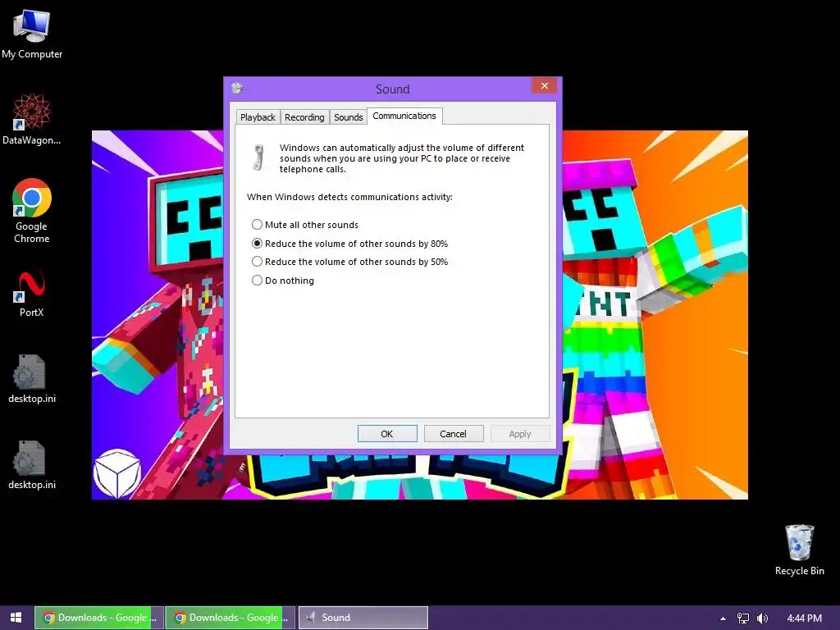This screenshot has width=840, height=630.
Task: Select the Recycle Bin icon
Action: (x=799, y=550)
